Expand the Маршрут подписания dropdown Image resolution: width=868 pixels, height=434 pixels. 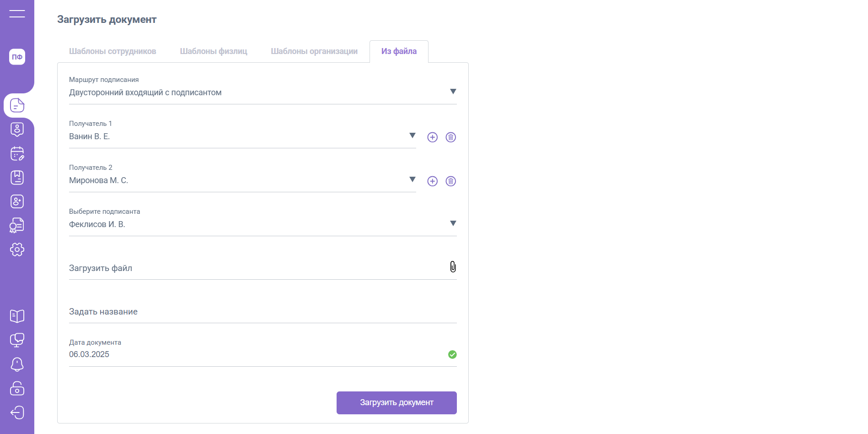coord(453,92)
